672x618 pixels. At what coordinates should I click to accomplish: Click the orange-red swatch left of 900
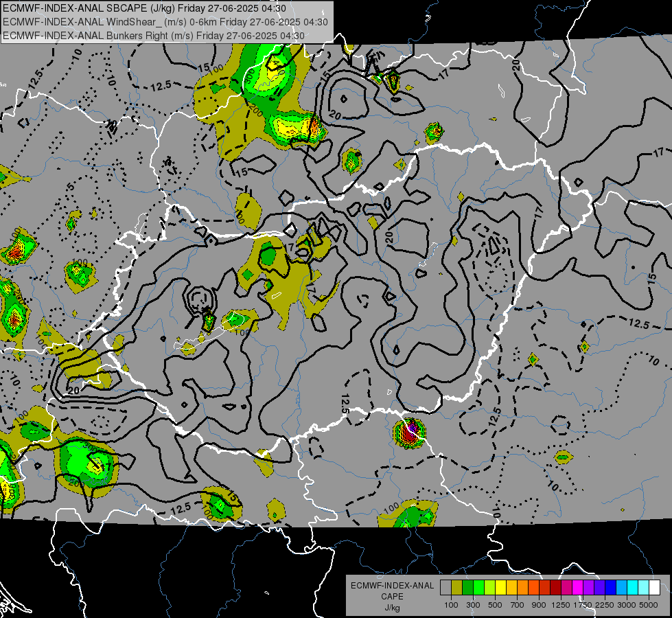pyautogui.click(x=533, y=588)
